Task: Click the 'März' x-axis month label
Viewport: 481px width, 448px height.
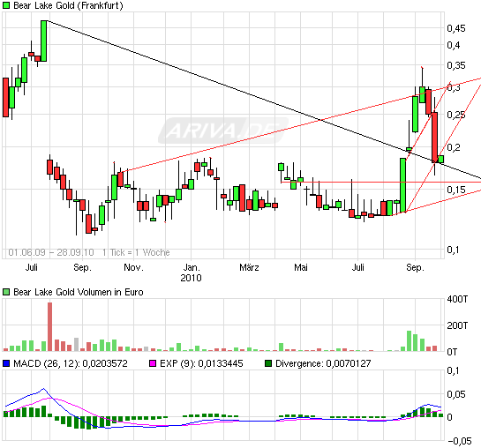Action: coord(249,267)
